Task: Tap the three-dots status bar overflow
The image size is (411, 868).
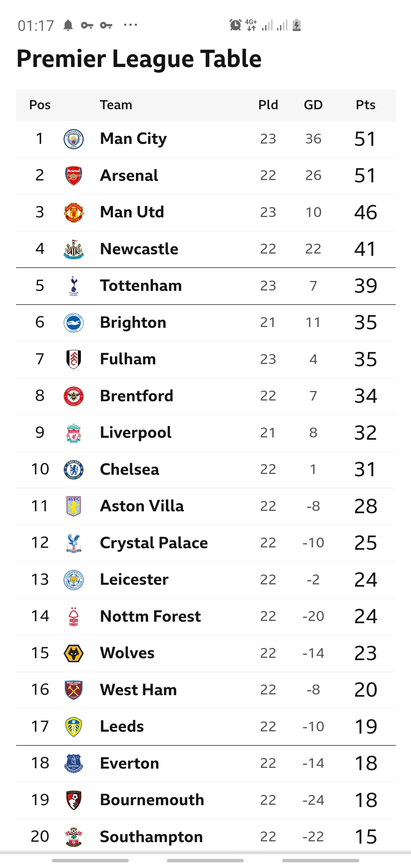Action: click(x=131, y=25)
